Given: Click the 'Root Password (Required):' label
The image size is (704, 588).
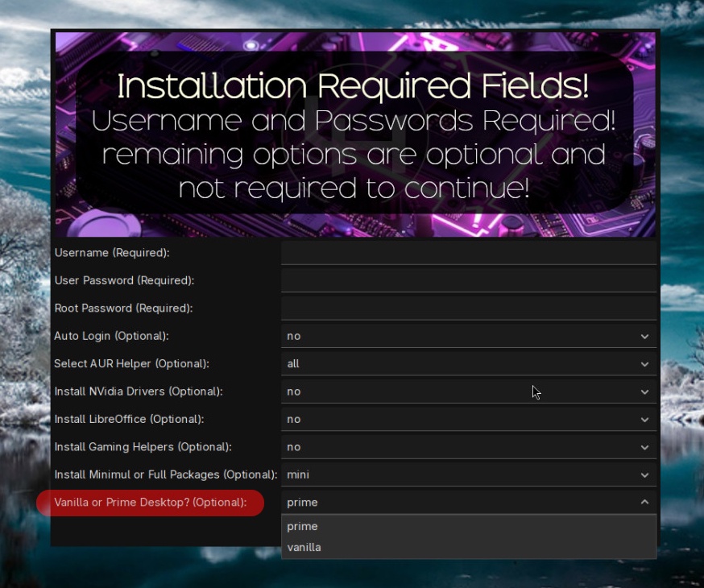Looking at the screenshot, I should [x=123, y=308].
